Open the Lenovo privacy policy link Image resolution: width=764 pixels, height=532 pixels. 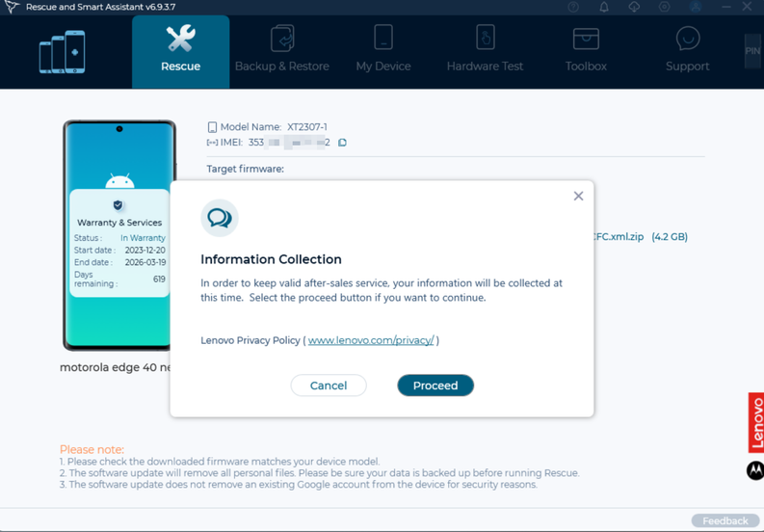tap(371, 340)
